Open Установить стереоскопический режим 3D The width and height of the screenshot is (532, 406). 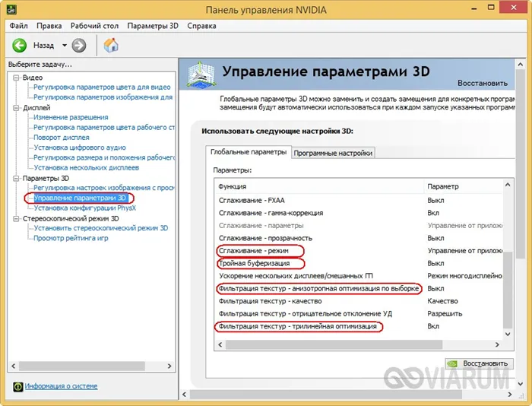[101, 228]
